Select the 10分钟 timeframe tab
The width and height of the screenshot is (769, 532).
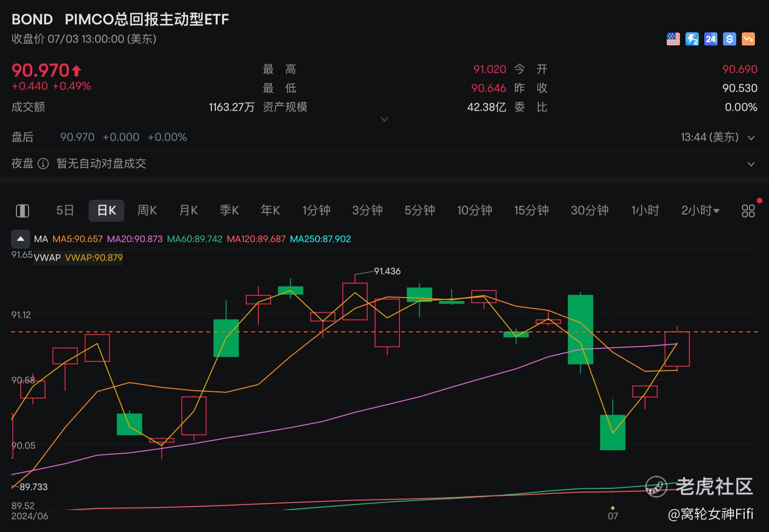[x=475, y=210]
